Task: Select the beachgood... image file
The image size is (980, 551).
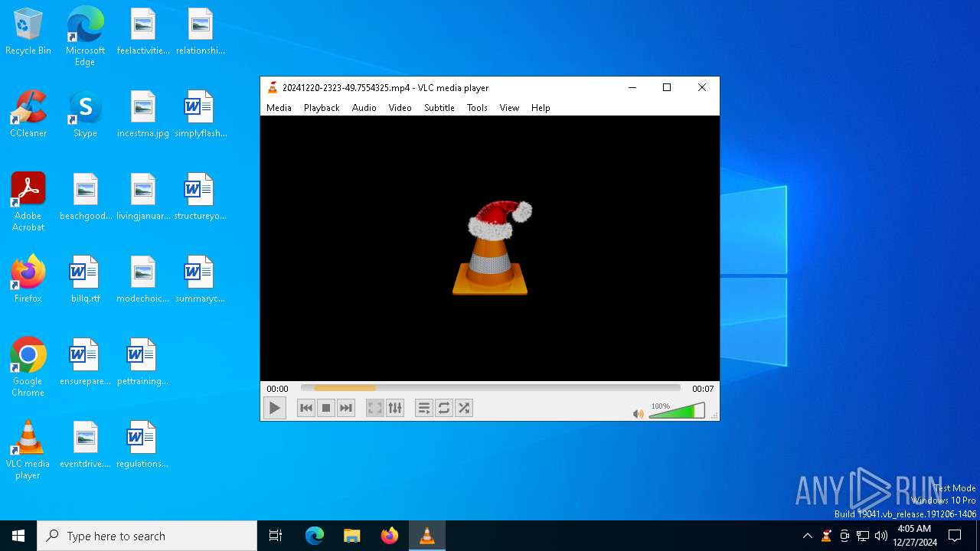Action: click(85, 197)
